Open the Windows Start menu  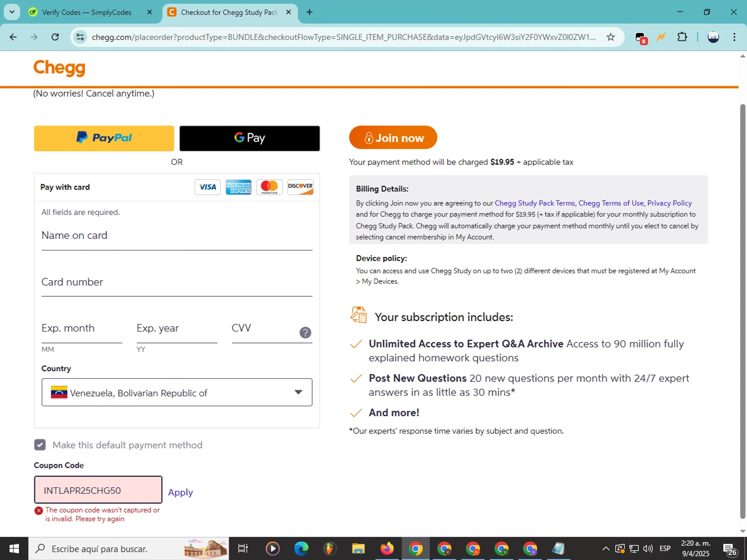tap(14, 549)
